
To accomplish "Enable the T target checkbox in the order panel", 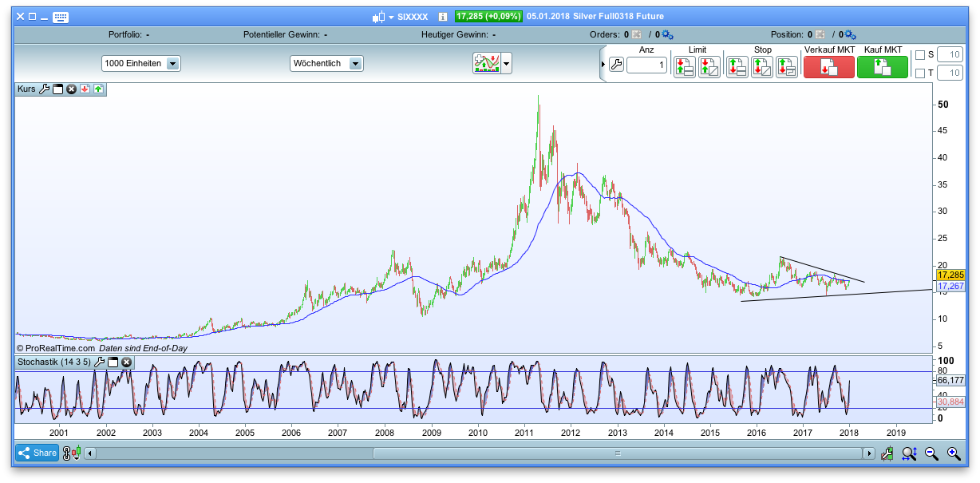I will (921, 73).
